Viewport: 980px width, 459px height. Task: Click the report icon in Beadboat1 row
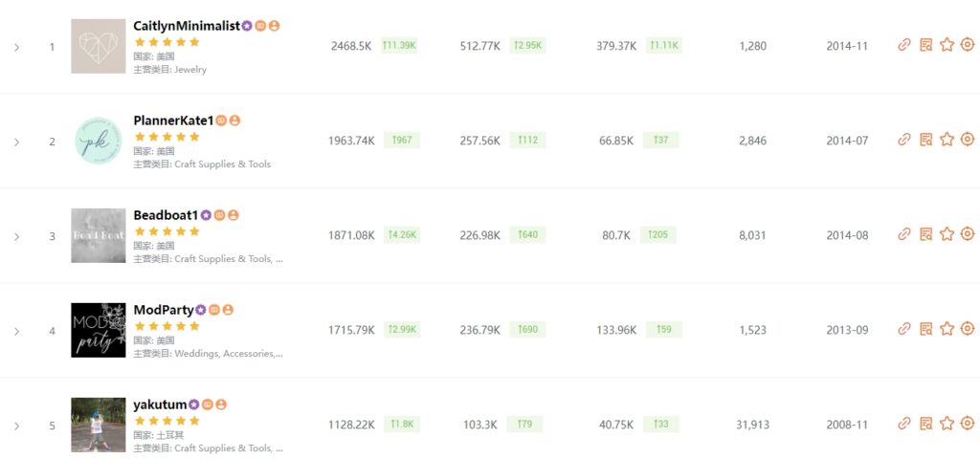(925, 234)
